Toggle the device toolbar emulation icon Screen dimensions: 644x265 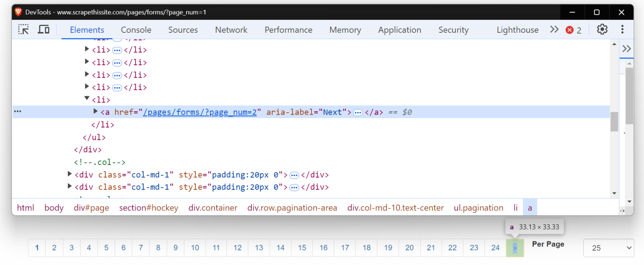(x=44, y=29)
